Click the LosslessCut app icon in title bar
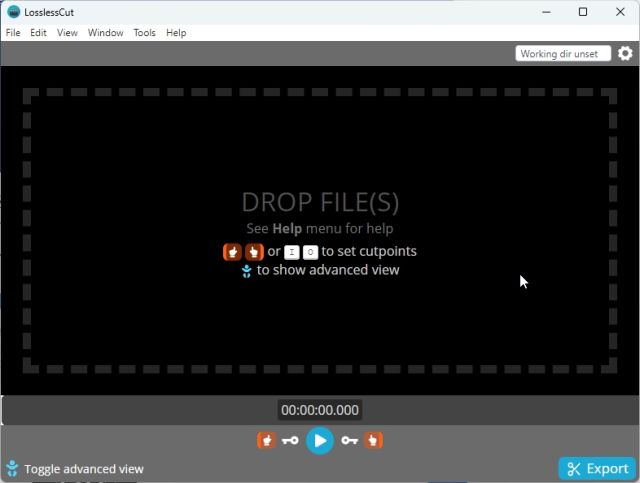 (x=13, y=12)
